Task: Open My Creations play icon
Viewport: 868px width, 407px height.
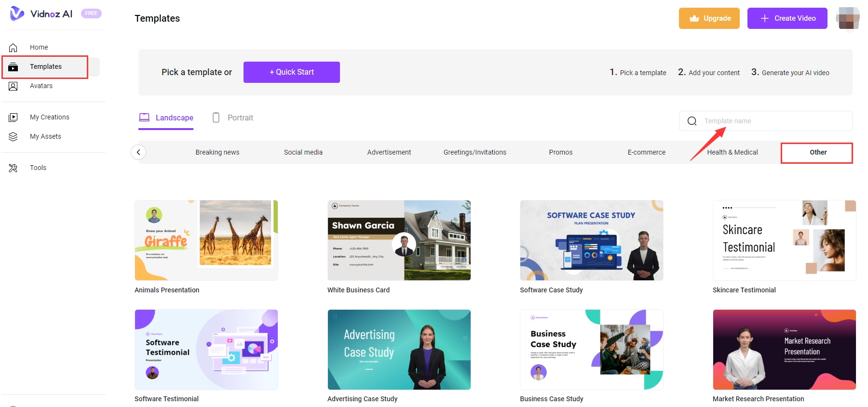Action: tap(13, 117)
